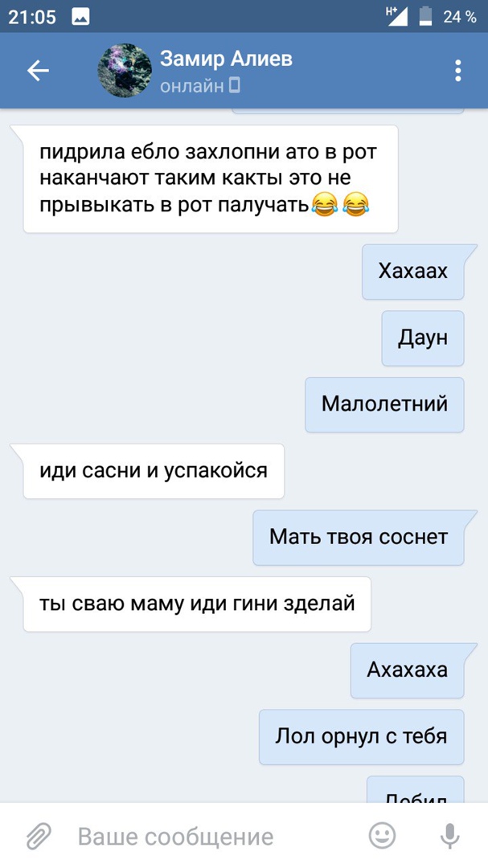Open the three-dot overflow menu

pos(457,71)
